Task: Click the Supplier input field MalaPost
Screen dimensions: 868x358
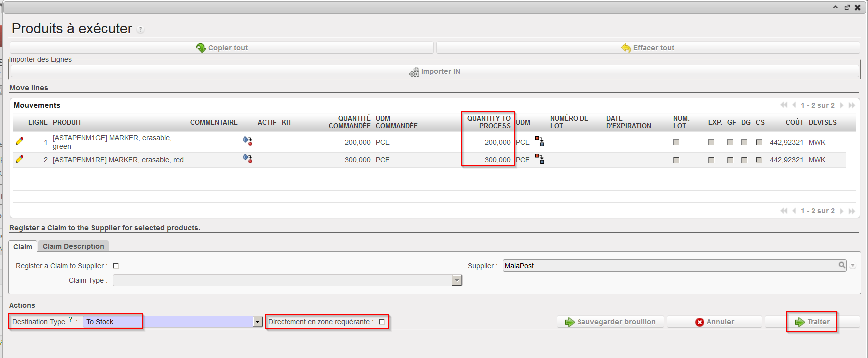Action: [669, 266]
